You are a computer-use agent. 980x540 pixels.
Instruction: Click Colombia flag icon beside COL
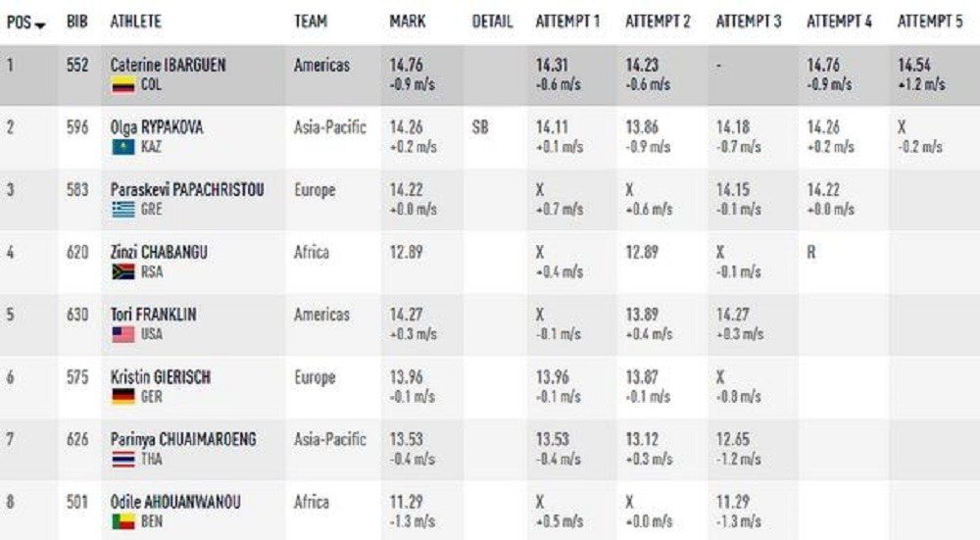click(x=122, y=85)
